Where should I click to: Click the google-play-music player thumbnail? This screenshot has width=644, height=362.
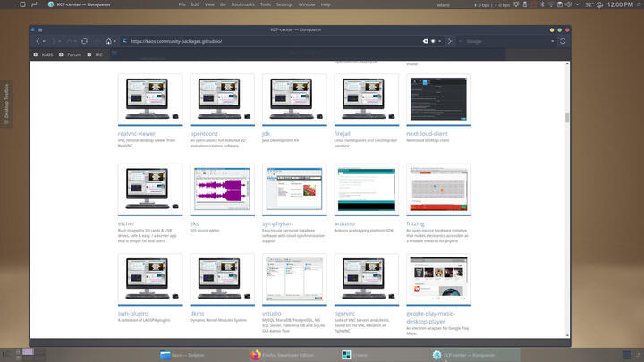(438, 279)
